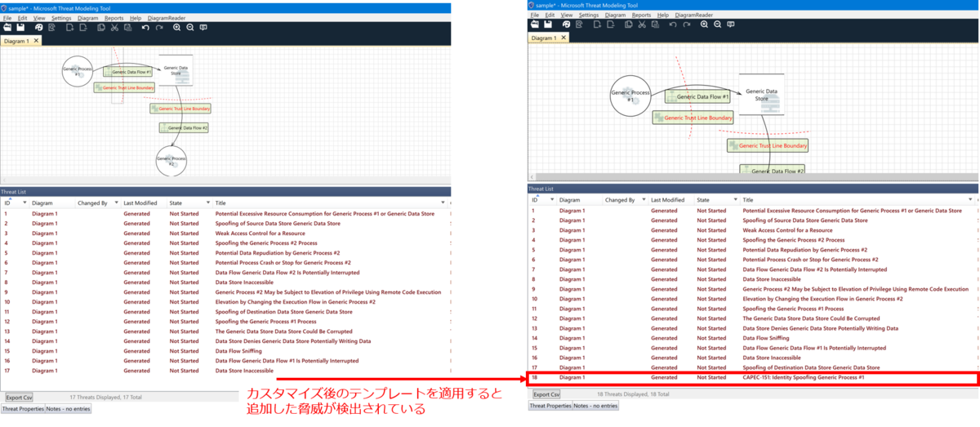The width and height of the screenshot is (980, 427).
Task: Open the DiagramReader menu in the left window
Action: pos(167,18)
